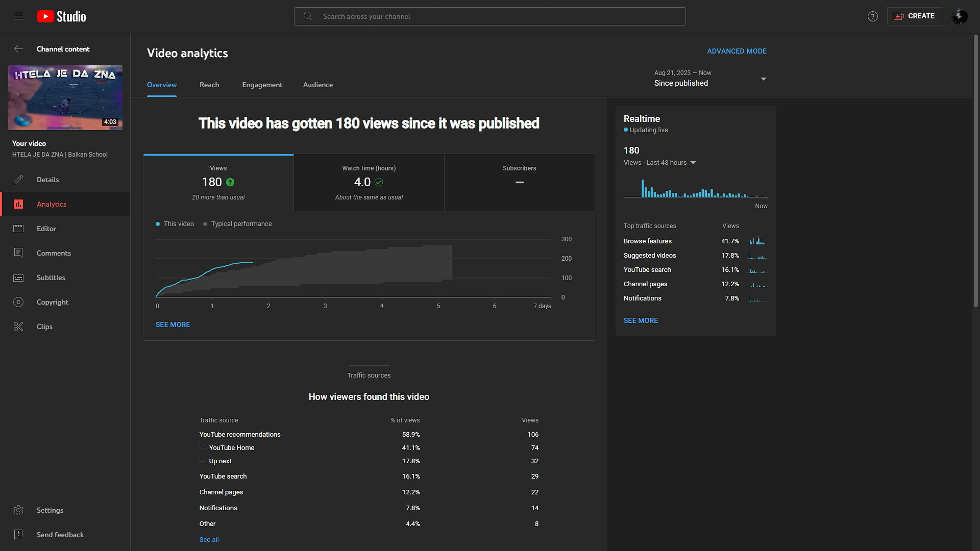Select the Subscribers metric card
The image size is (980, 551).
tap(520, 183)
